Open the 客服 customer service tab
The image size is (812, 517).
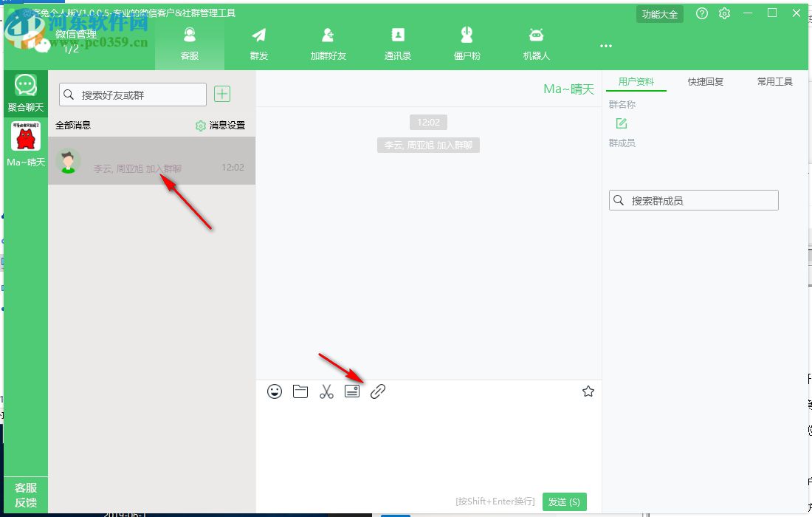coord(190,44)
